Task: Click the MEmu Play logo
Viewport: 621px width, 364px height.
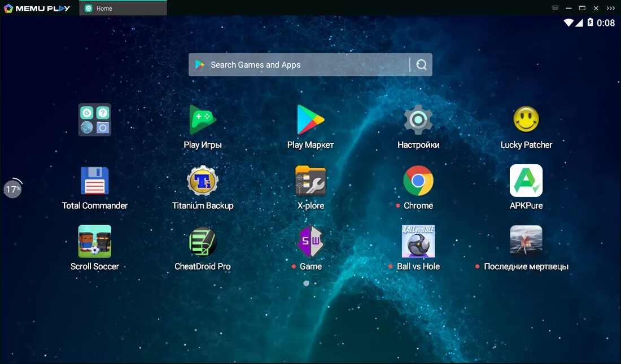Action: click(x=37, y=8)
